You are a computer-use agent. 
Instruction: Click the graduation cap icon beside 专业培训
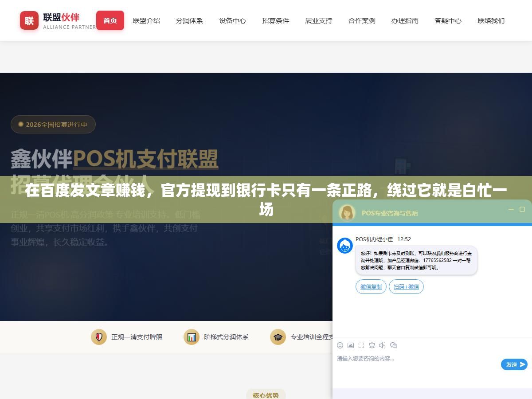pyautogui.click(x=278, y=337)
